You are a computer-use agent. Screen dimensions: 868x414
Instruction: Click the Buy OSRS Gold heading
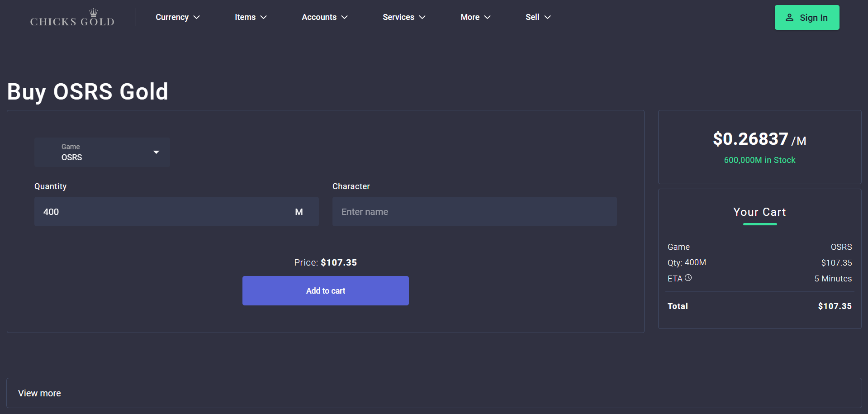(88, 92)
